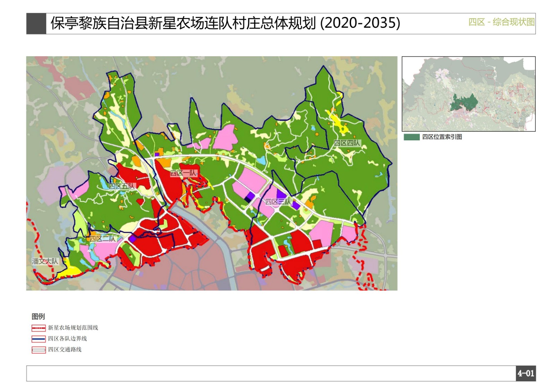Screen dimensions: 555x392
Task: Click the map label 四区三队
Action: (278, 202)
